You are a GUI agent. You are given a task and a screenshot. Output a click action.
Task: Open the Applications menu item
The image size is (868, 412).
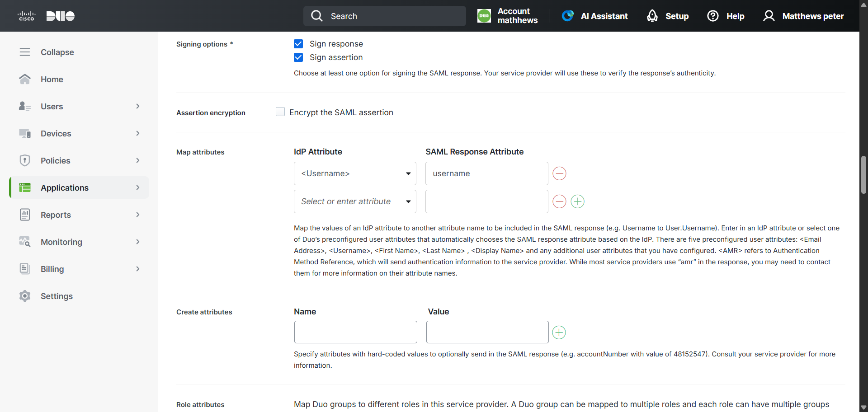coord(80,187)
